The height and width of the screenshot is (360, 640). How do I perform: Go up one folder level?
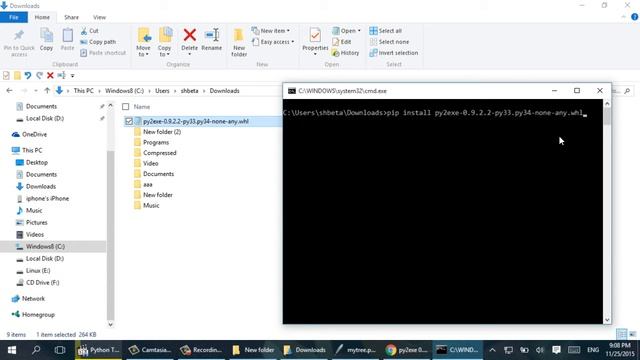click(47, 91)
